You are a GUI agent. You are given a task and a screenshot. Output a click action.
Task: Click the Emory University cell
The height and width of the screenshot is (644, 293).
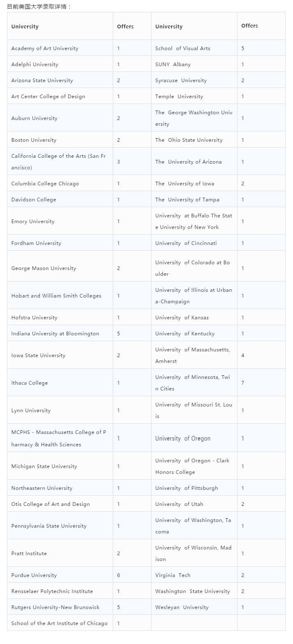60,221
